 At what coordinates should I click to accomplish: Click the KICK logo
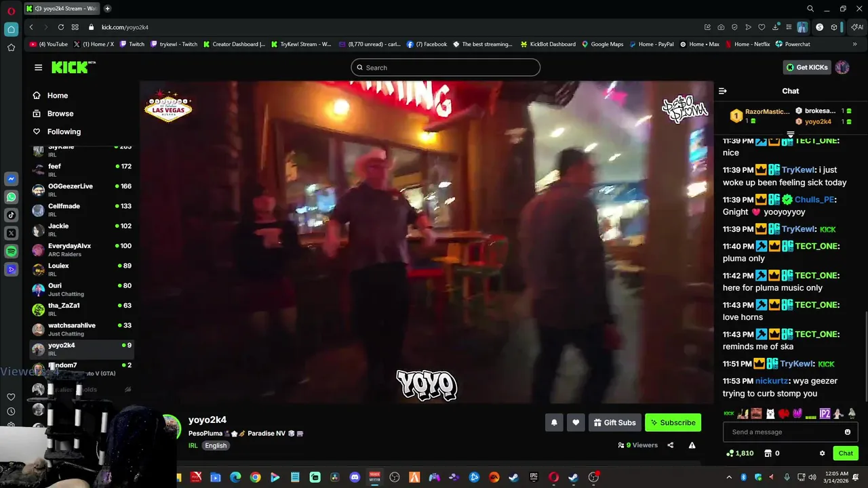click(73, 67)
